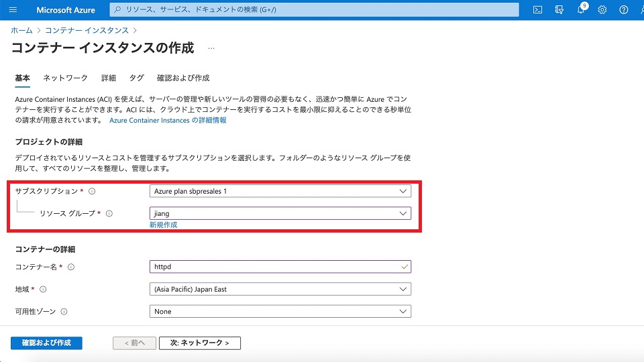Click the info icon beside サブスクリプション
This screenshot has height=362, width=644.
pos(92,191)
